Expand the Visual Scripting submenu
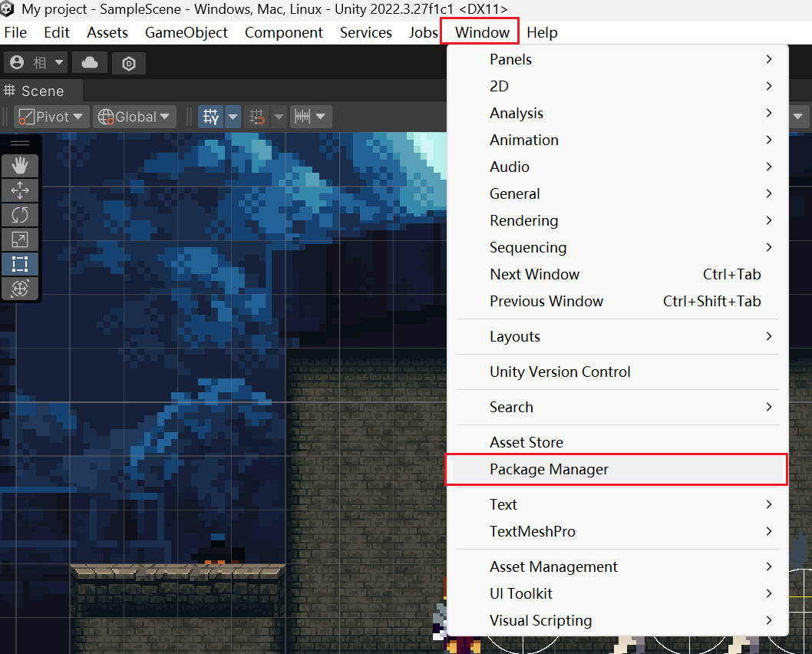 (617, 620)
